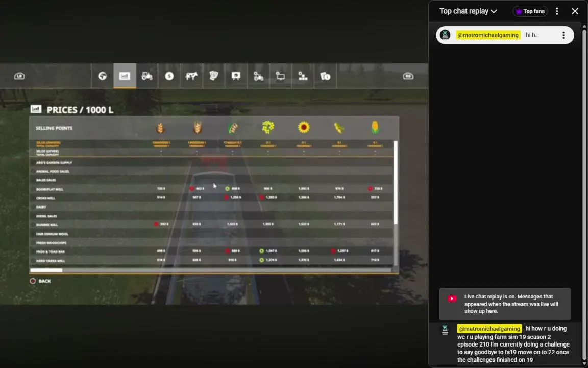Viewport: 588px width, 368px height.
Task: Click the Selling Points column header
Action: click(x=54, y=128)
